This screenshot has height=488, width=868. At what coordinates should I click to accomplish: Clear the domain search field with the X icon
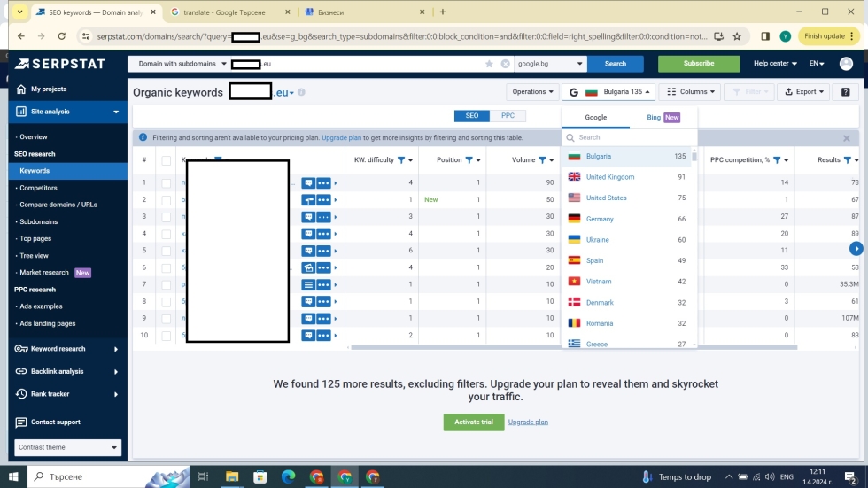click(x=505, y=64)
